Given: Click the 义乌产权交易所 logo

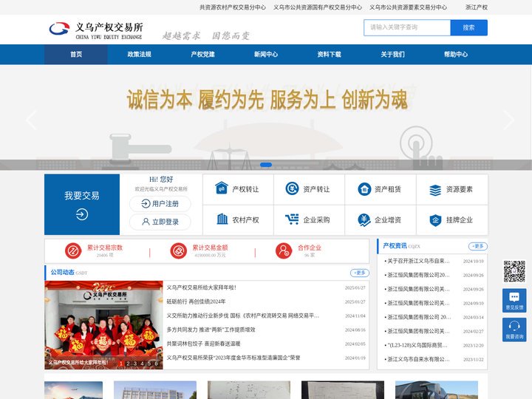Looking at the screenshot, I should pyautogui.click(x=96, y=30).
